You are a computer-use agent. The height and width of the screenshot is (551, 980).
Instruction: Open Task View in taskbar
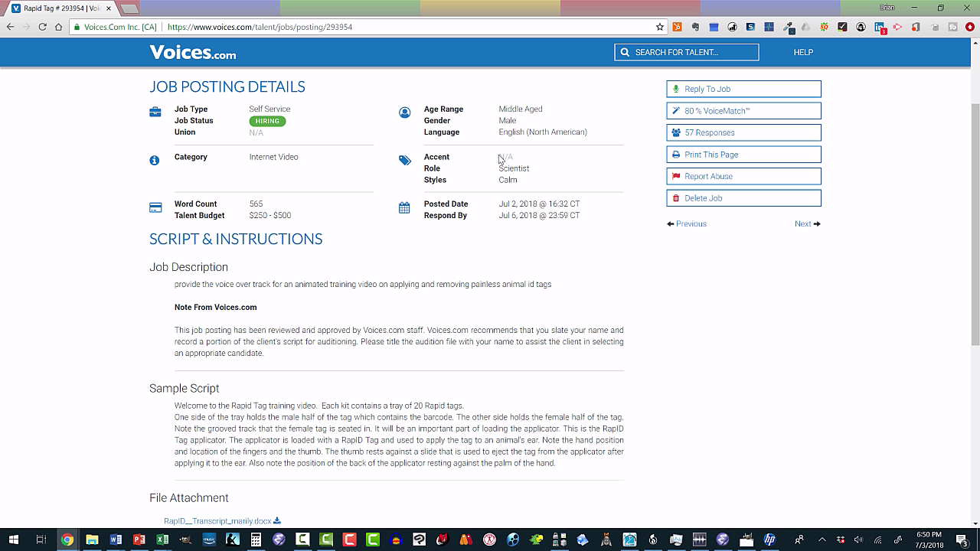pos(41,540)
